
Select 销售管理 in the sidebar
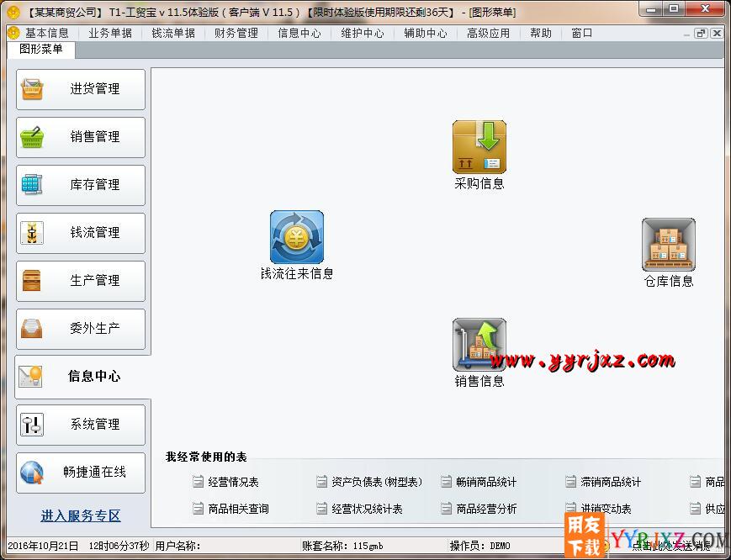point(80,136)
